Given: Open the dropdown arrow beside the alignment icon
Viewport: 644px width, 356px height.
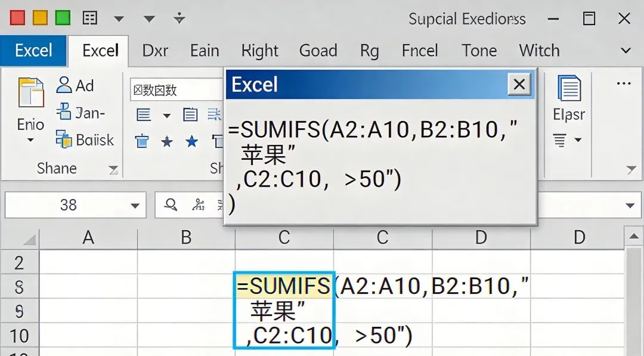Looking at the screenshot, I should [x=167, y=115].
